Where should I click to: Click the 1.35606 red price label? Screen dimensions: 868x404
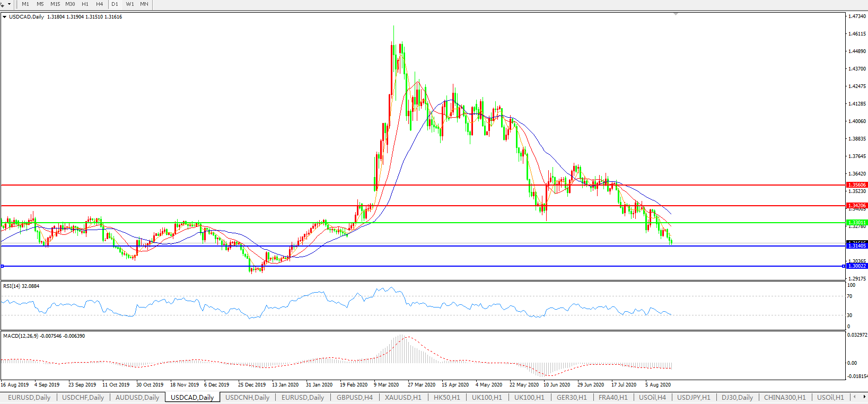(857, 185)
